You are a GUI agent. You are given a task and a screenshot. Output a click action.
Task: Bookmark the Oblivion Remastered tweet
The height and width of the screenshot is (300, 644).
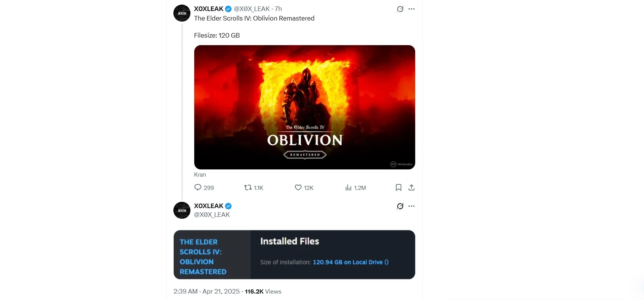tap(398, 188)
